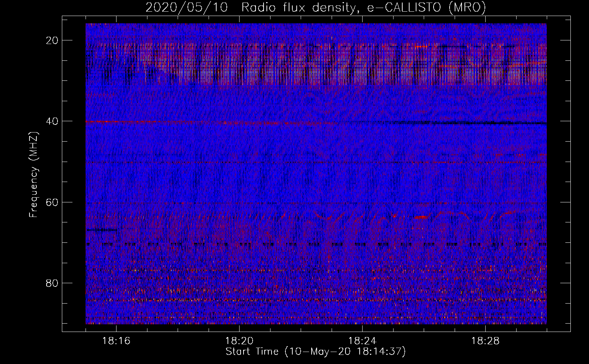Select the 60 MHz frequency tick label
Viewport: 589px width, 364px height.
52,202
